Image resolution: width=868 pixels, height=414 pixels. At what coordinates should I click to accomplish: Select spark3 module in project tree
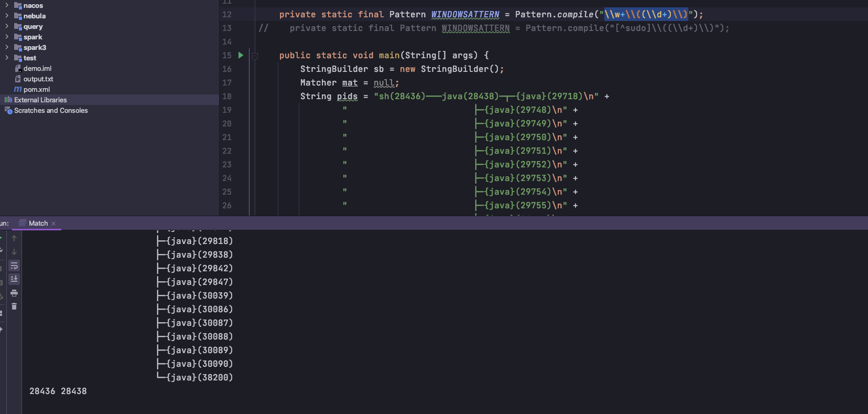[35, 48]
